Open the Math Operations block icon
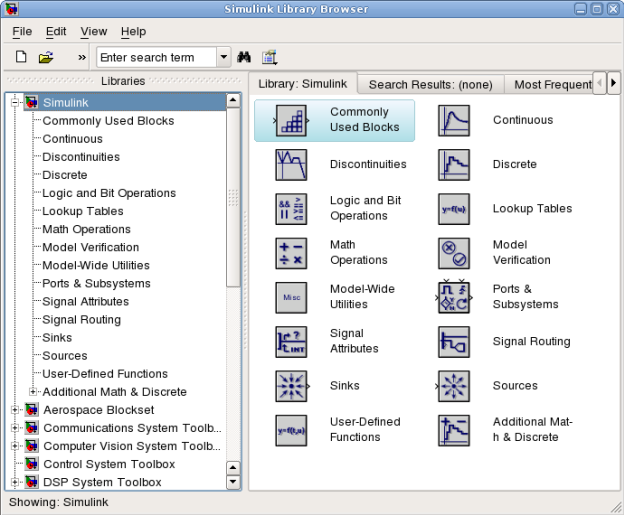The image size is (624, 515). pos(291,254)
